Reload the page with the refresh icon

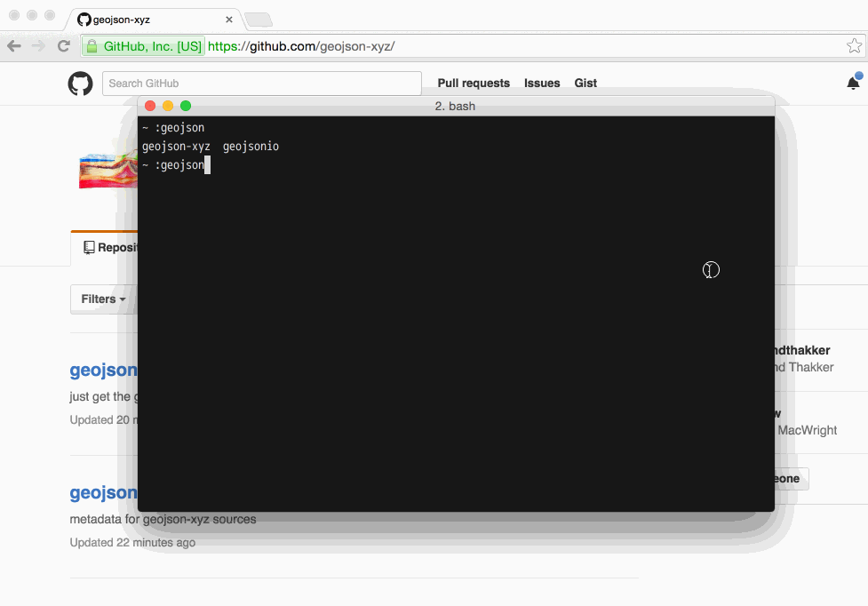tap(64, 46)
